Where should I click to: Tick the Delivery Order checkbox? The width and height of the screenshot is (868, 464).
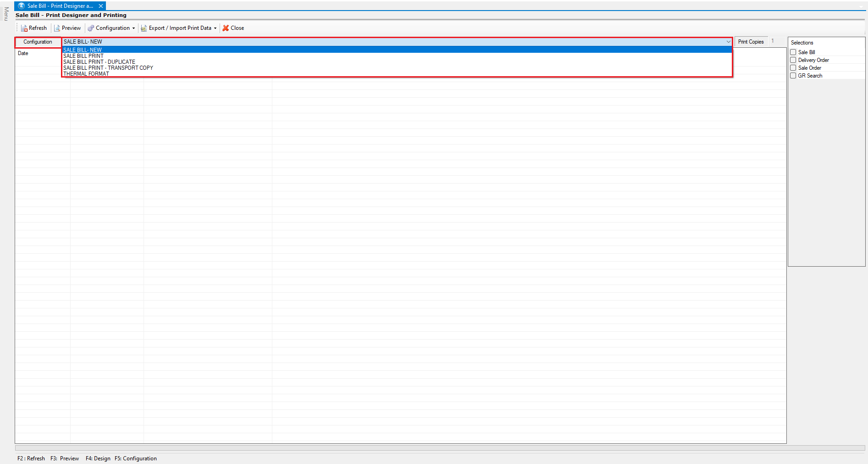[x=793, y=60]
